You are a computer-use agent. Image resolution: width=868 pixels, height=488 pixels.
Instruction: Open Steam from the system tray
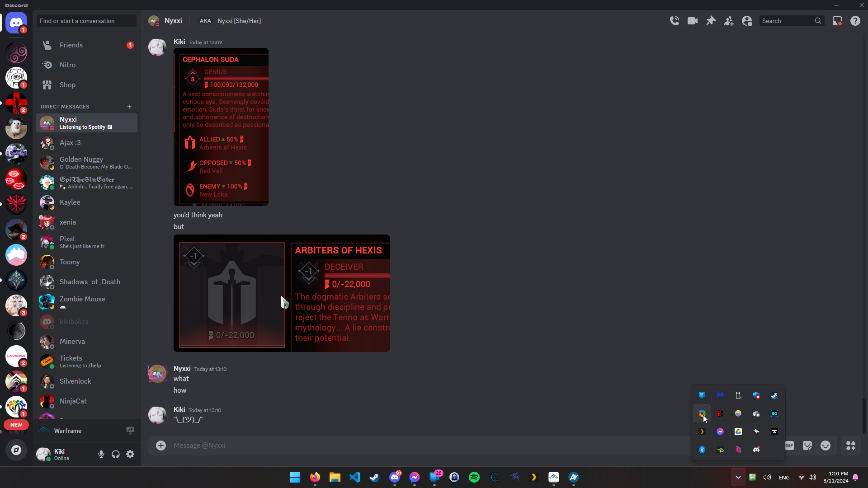(x=774, y=395)
